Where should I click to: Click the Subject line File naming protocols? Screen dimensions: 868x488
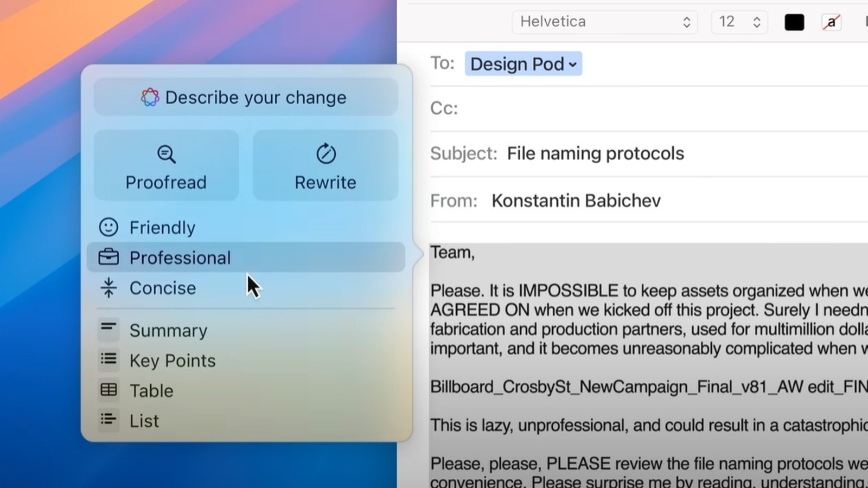(595, 153)
